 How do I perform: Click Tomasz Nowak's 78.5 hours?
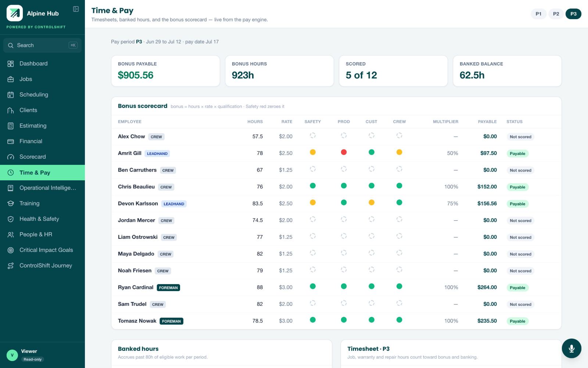(258, 321)
